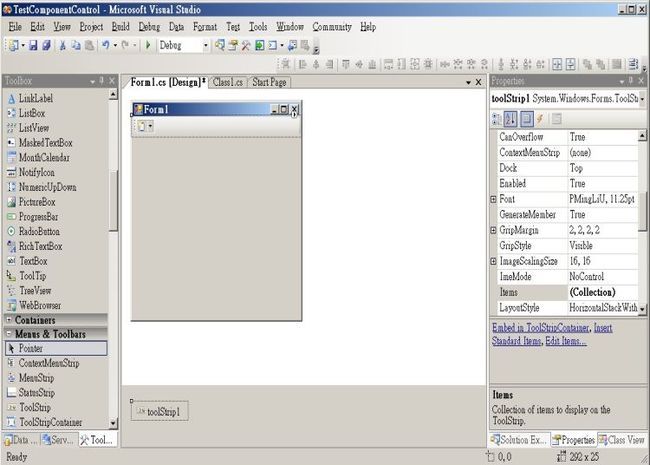This screenshot has height=465, width=650.
Task: Click the Copy icon in the toolbar
Action: 76,45
